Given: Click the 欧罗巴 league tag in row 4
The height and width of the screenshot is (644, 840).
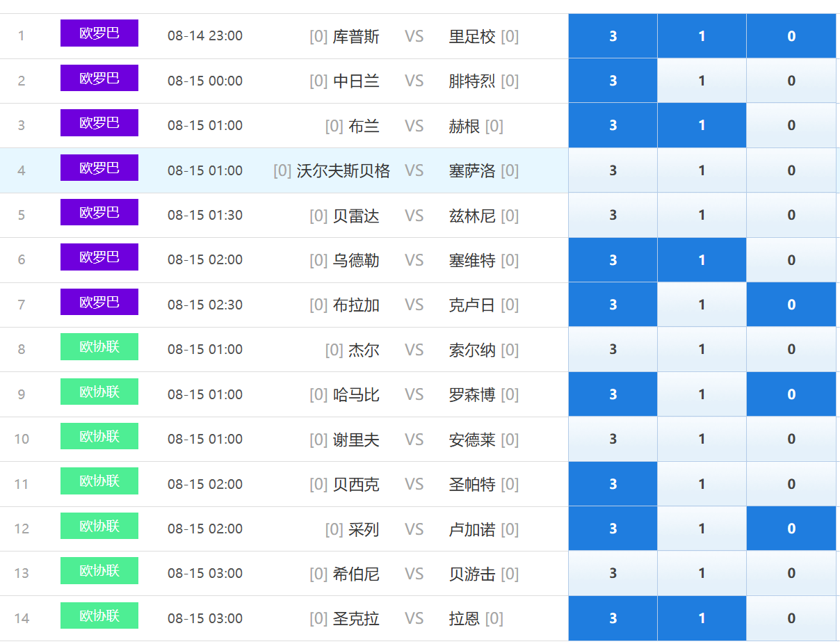Looking at the screenshot, I should pos(99,168).
